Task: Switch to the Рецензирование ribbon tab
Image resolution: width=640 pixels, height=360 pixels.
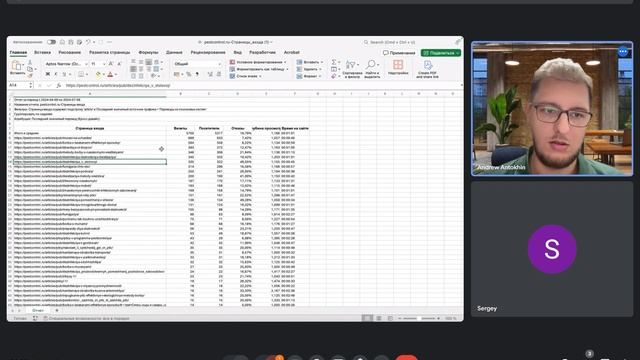Action: [x=208, y=53]
